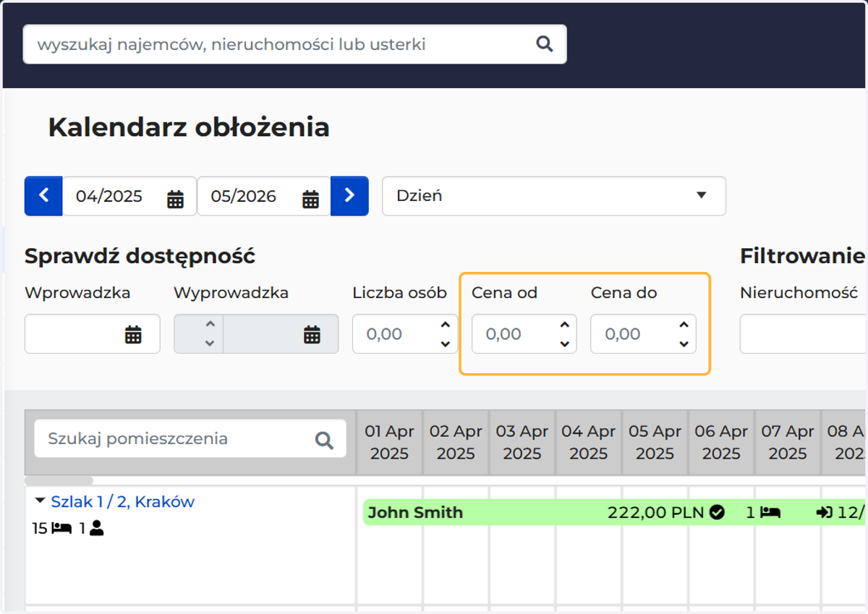Collapse the Szlak 1 / 2, Kraków row

click(40, 500)
